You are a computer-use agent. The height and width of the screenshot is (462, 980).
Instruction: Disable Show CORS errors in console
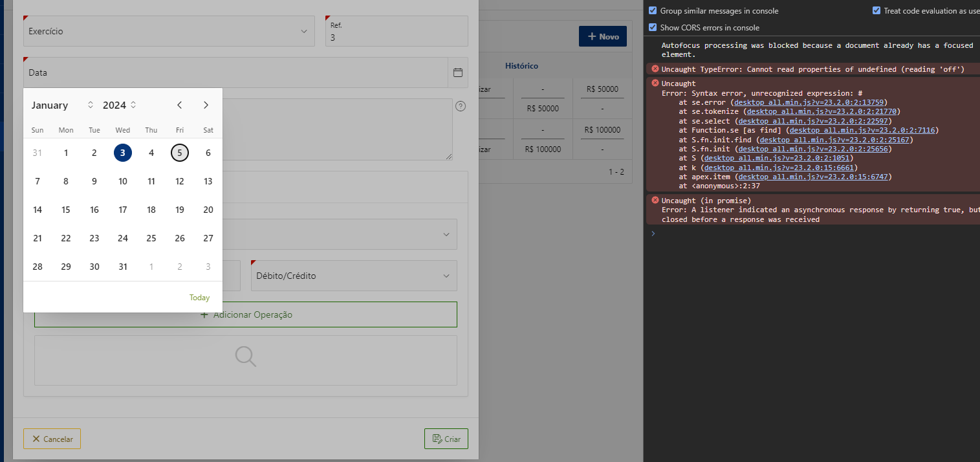coord(653,27)
